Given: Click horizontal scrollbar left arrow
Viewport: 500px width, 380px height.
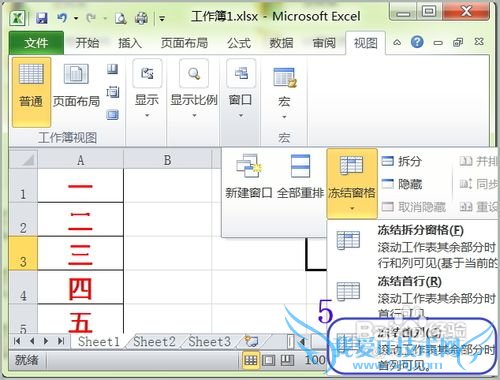Looking at the screenshot, I should (x=303, y=341).
